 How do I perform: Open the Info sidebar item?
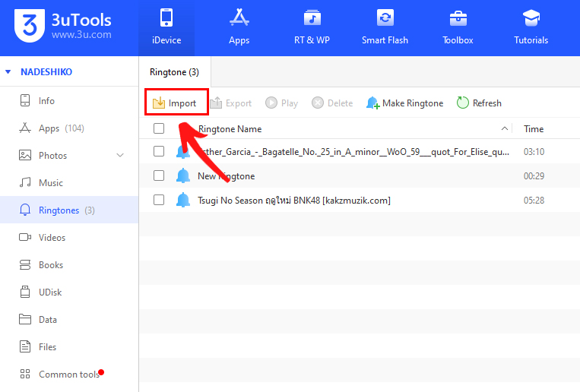(x=69, y=100)
